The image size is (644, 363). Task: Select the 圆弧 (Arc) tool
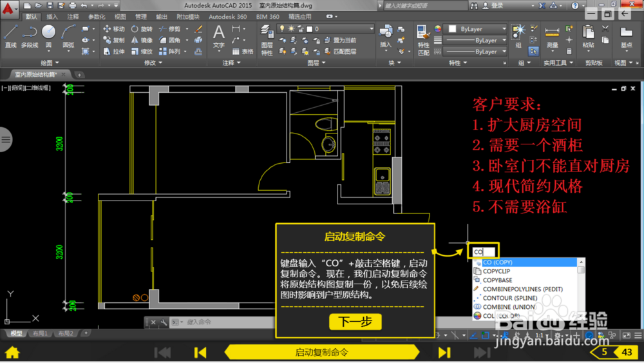[68, 36]
